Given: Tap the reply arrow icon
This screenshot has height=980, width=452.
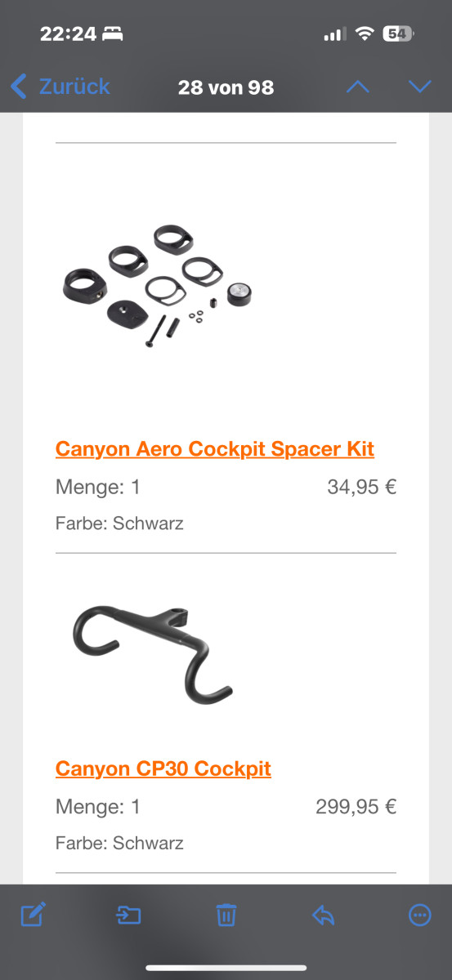Looking at the screenshot, I should click(324, 915).
